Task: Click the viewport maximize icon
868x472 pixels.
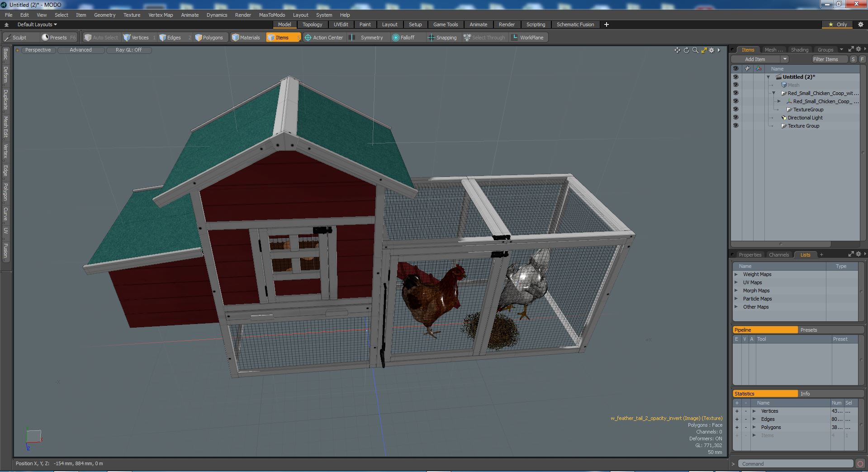Action: pyautogui.click(x=704, y=50)
